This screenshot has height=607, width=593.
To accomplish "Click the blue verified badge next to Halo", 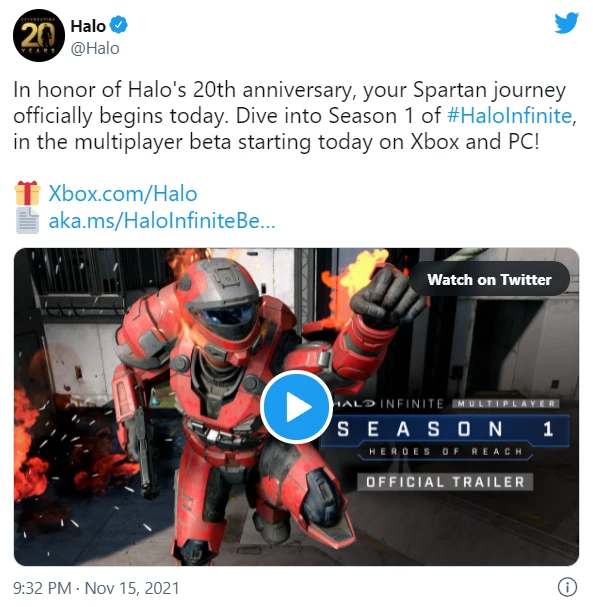I will point(118,25).
